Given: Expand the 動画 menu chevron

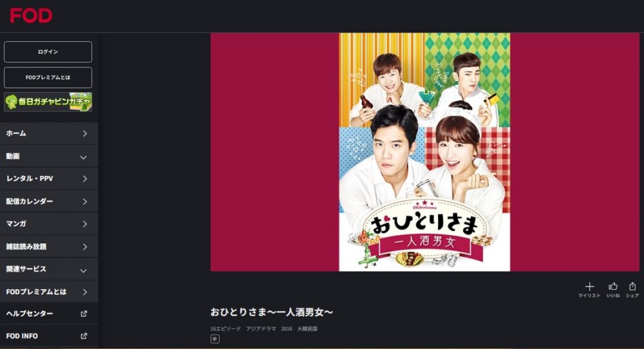Looking at the screenshot, I should point(83,157).
